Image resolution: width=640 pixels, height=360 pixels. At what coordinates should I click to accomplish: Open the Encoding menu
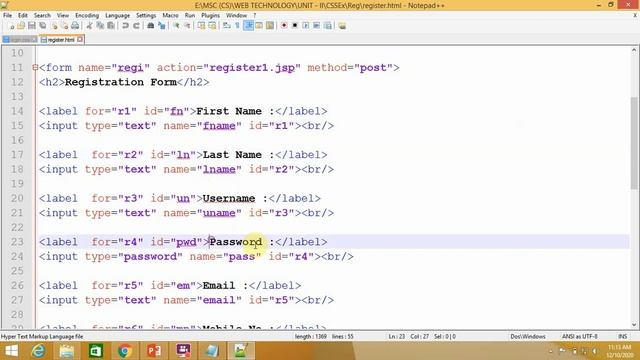87,15
